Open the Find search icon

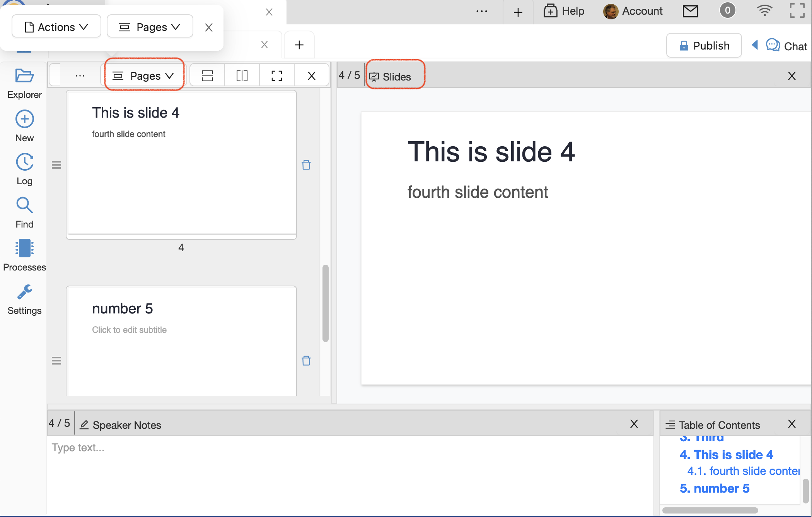24,205
